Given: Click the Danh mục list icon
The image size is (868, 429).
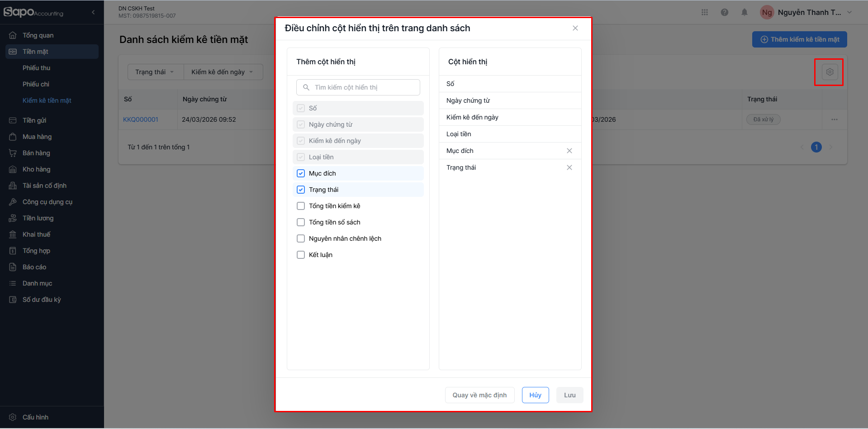Looking at the screenshot, I should (13, 283).
